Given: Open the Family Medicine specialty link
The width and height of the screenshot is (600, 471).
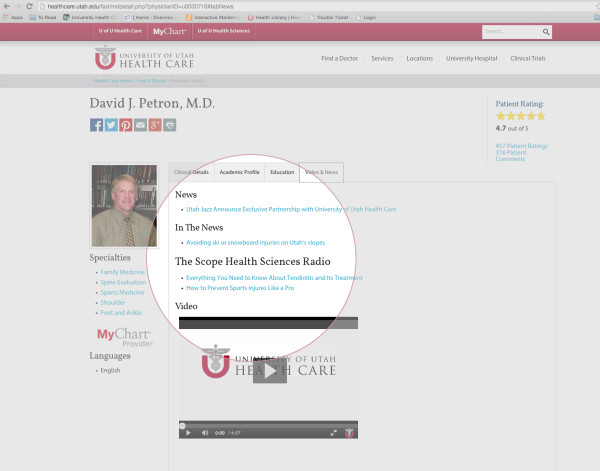Looking at the screenshot, I should (x=122, y=272).
